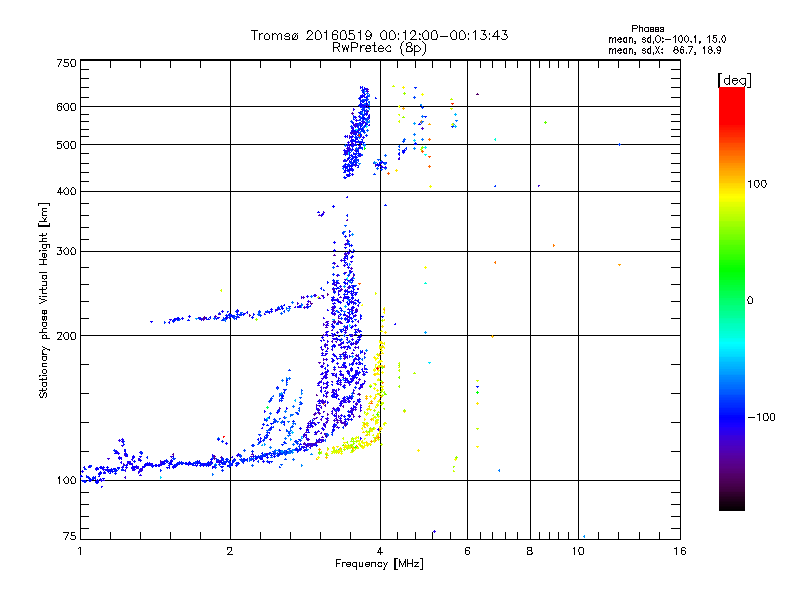Click the plot title 'Tromsø 20160519 00:12:00-00:13:43'
Image resolution: width=800 pixels, height=600 pixels.
(379, 35)
